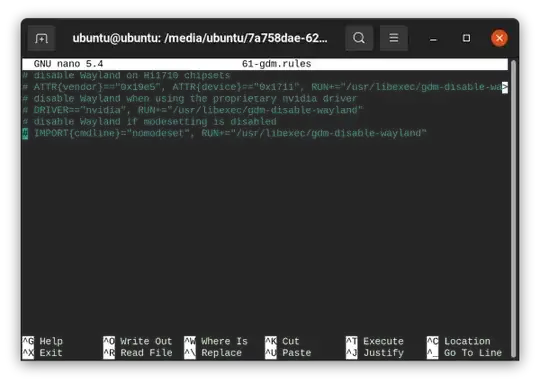Screen dimensions: 540x384
Task: Click the ATTR{vendor}=="0x19e5" rule line
Action: point(262,87)
